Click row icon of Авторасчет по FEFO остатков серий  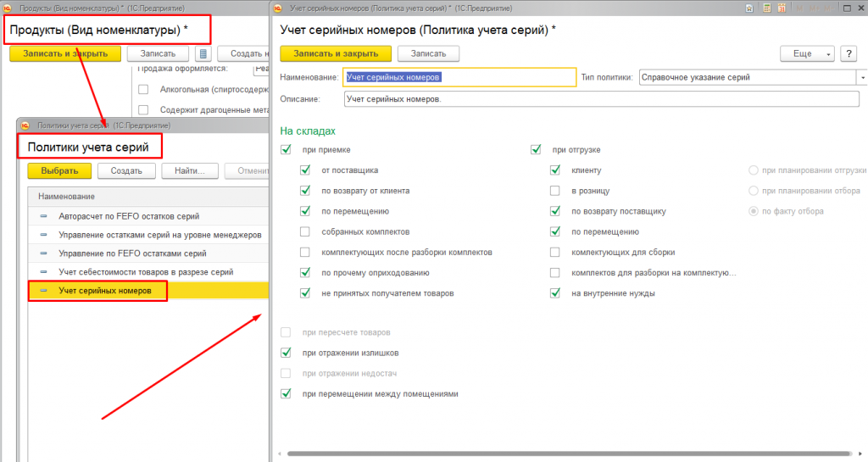click(x=44, y=216)
